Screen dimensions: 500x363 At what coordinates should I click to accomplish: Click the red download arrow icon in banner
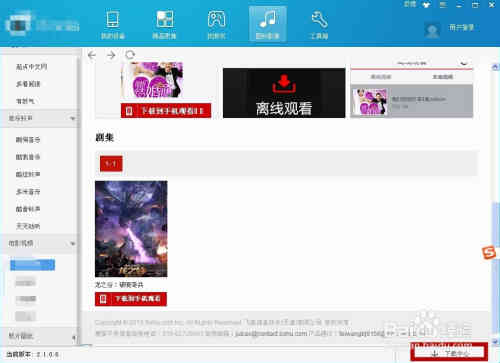tap(284, 84)
